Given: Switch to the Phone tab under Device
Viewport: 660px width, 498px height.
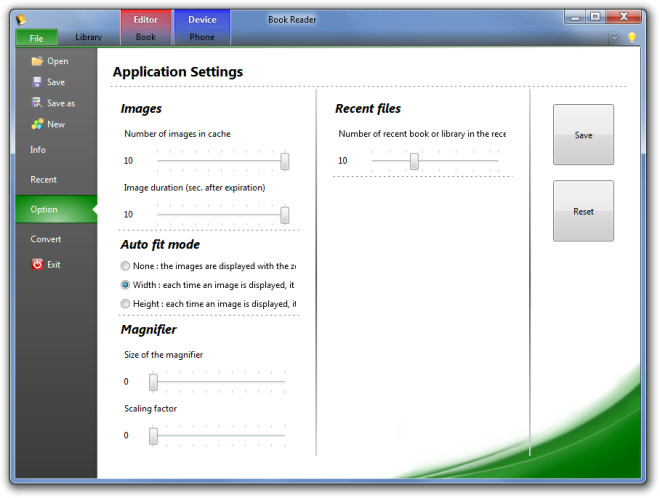Looking at the screenshot, I should tap(202, 37).
